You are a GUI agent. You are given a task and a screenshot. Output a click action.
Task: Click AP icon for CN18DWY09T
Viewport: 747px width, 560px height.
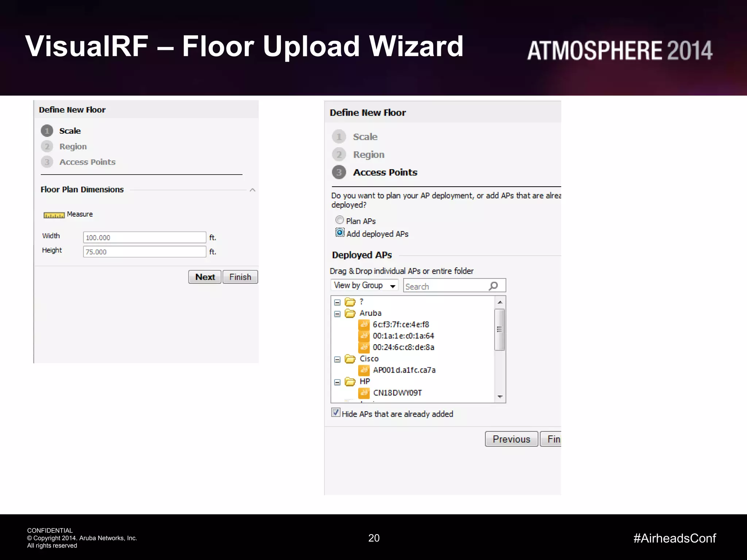point(364,393)
